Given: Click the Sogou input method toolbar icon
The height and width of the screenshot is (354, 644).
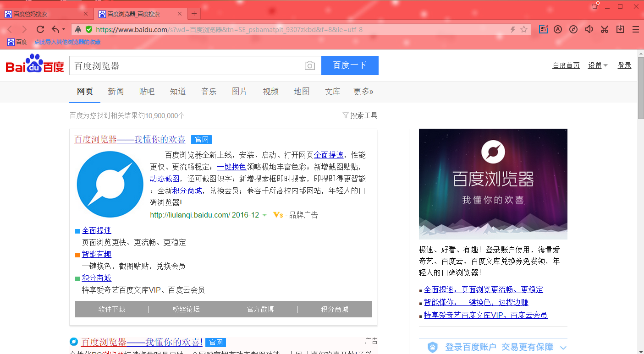Looking at the screenshot, I should coord(543,29).
